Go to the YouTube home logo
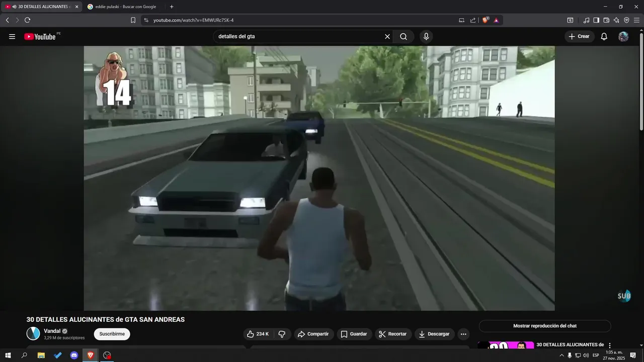 point(40,37)
